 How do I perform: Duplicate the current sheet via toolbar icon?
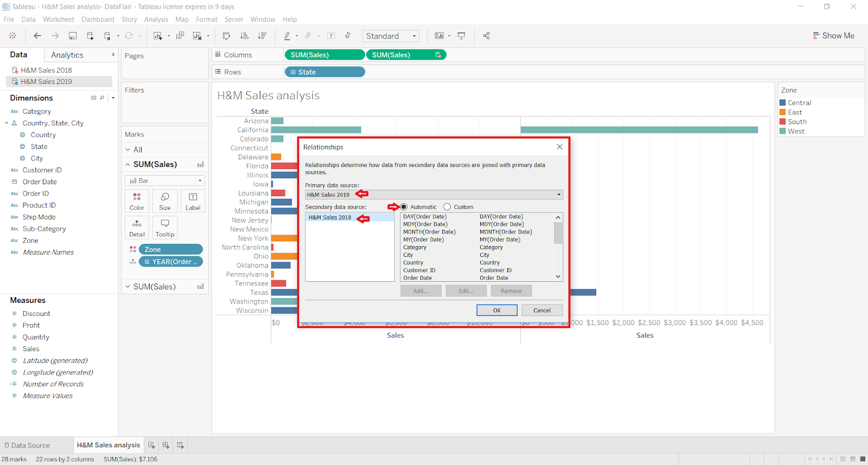tap(180, 36)
